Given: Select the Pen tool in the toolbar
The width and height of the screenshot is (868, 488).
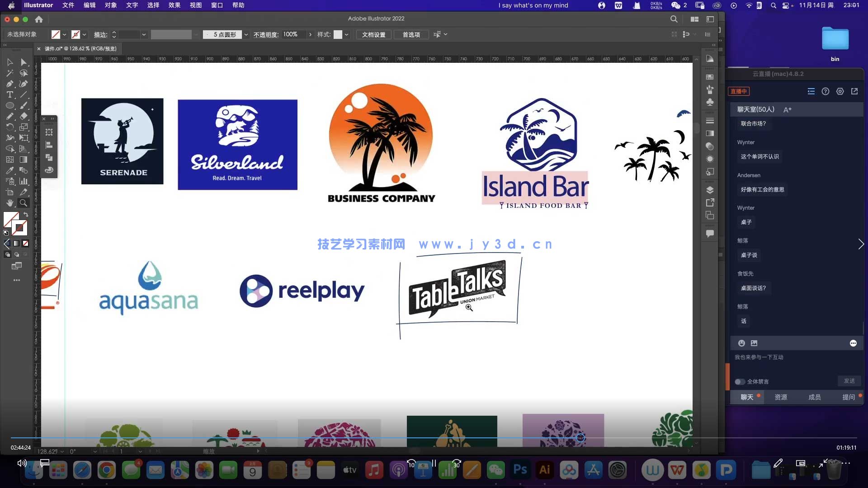Looking at the screenshot, I should click(x=10, y=84).
